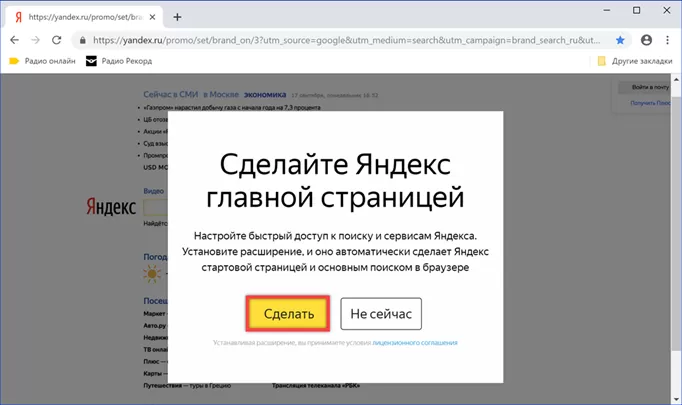
Task: Open the лицензионного соглашения link
Action: [415, 343]
